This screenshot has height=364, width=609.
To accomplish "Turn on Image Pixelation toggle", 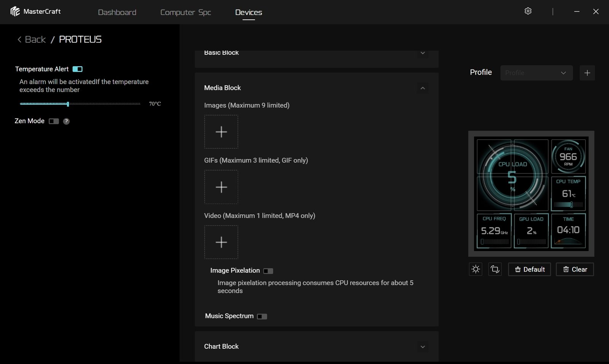I will 268,271.
